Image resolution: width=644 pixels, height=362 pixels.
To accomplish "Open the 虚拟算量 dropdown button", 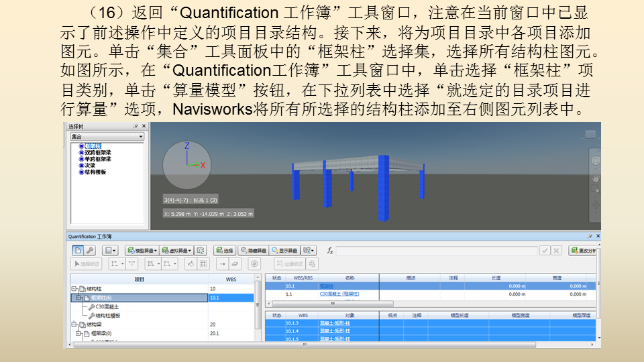I will click(176, 250).
